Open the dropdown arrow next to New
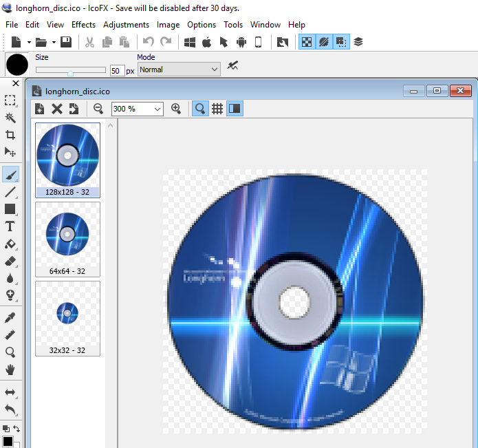This screenshot has height=448, width=478. [x=29, y=42]
